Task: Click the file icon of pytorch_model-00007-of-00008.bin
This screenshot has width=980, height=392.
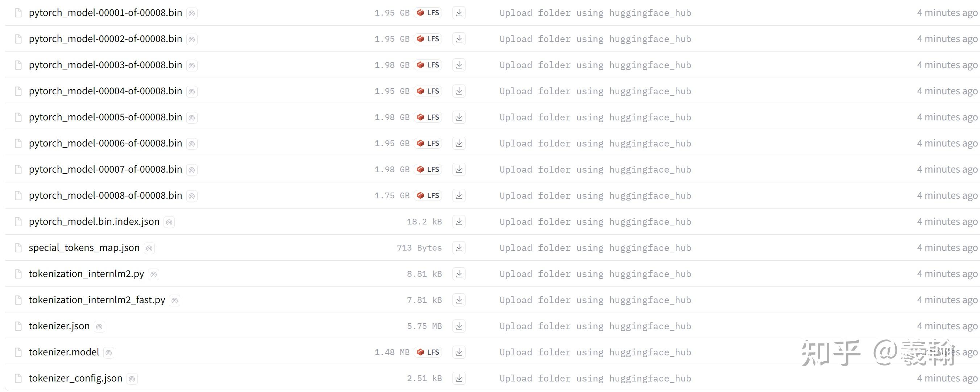Action: coord(18,169)
